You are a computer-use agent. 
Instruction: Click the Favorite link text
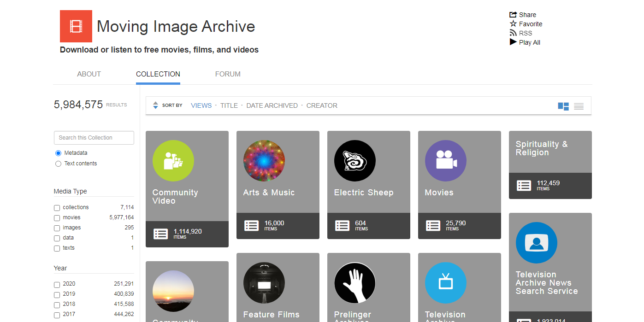(531, 24)
